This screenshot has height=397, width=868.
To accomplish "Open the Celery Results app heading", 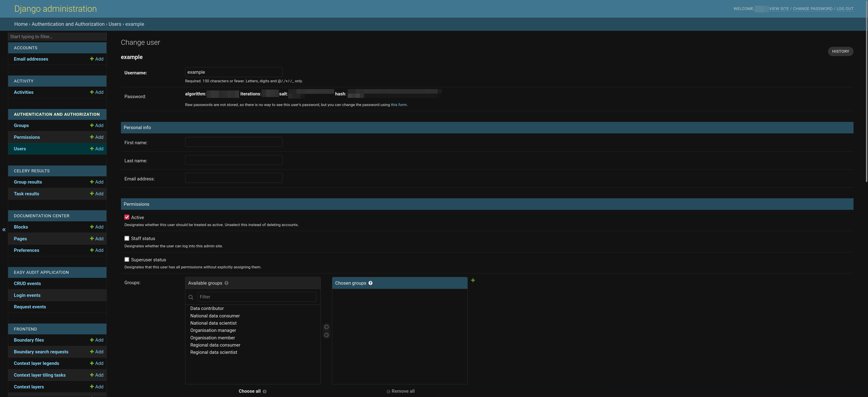I will click(x=32, y=171).
